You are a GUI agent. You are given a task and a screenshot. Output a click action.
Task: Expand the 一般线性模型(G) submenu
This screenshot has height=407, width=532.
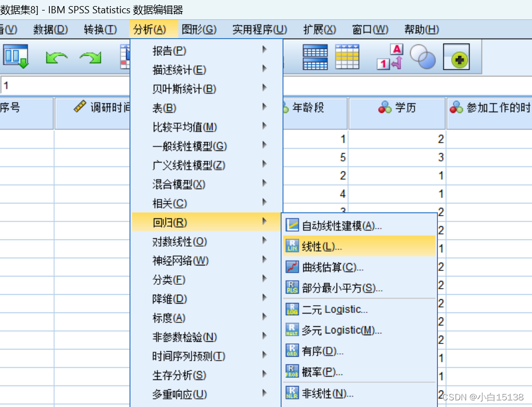[206, 146]
